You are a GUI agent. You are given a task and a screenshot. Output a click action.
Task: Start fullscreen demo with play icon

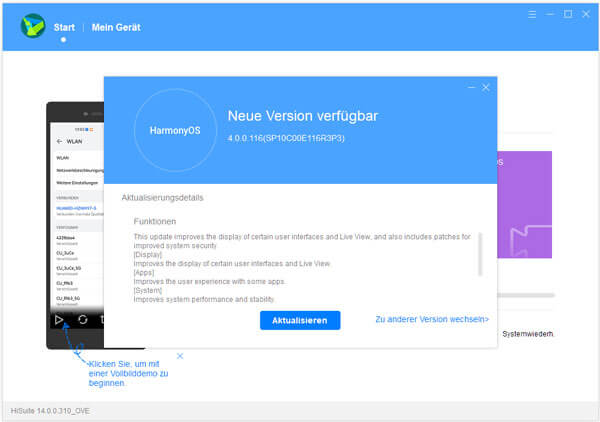(59, 320)
